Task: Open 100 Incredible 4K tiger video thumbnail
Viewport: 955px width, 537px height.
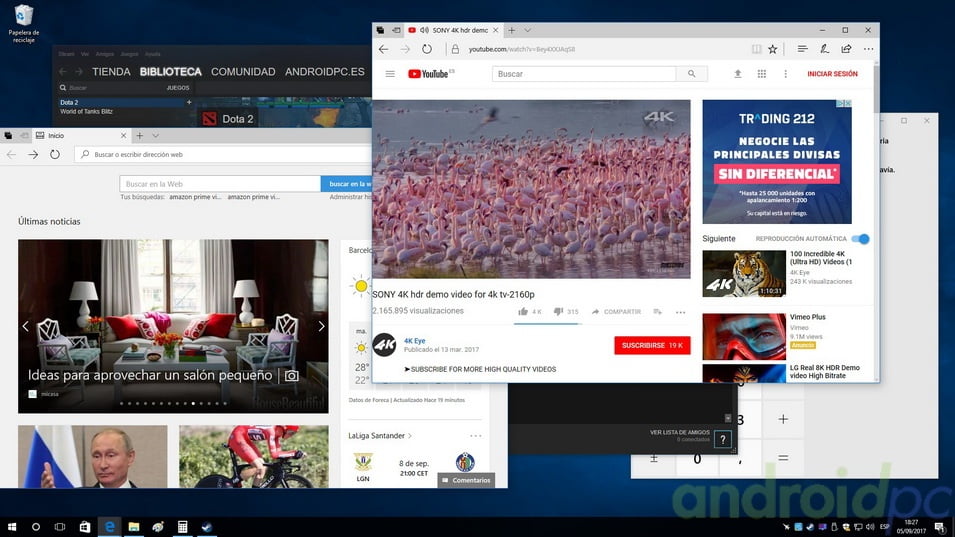Action: (x=744, y=274)
